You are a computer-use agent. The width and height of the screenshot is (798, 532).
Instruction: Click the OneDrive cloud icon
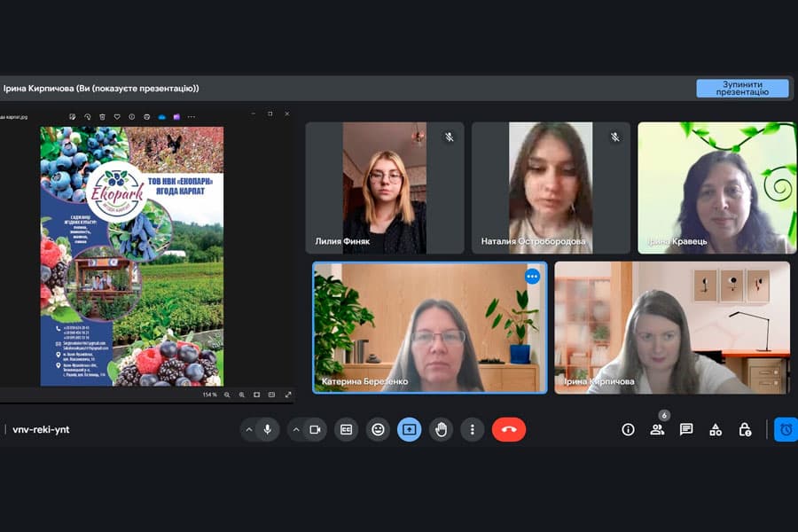162,117
